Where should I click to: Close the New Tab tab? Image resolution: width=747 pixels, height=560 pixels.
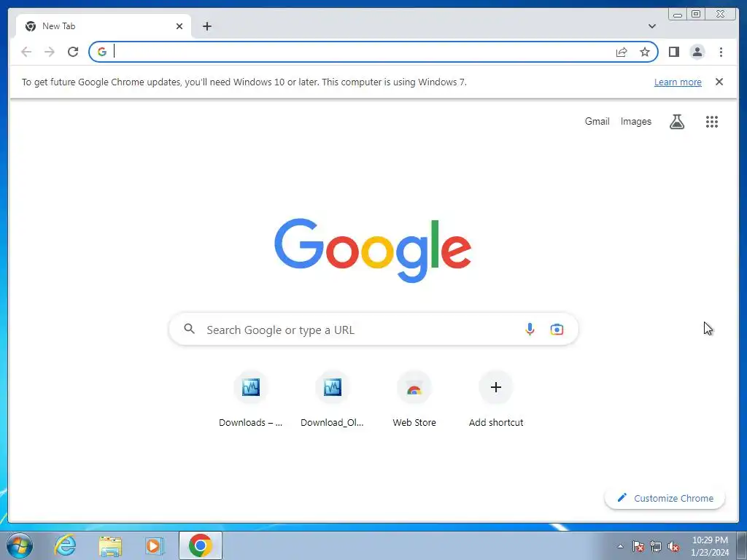click(179, 26)
